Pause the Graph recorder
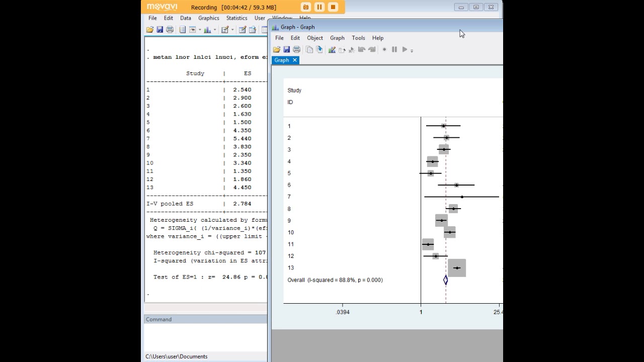 tap(394, 49)
